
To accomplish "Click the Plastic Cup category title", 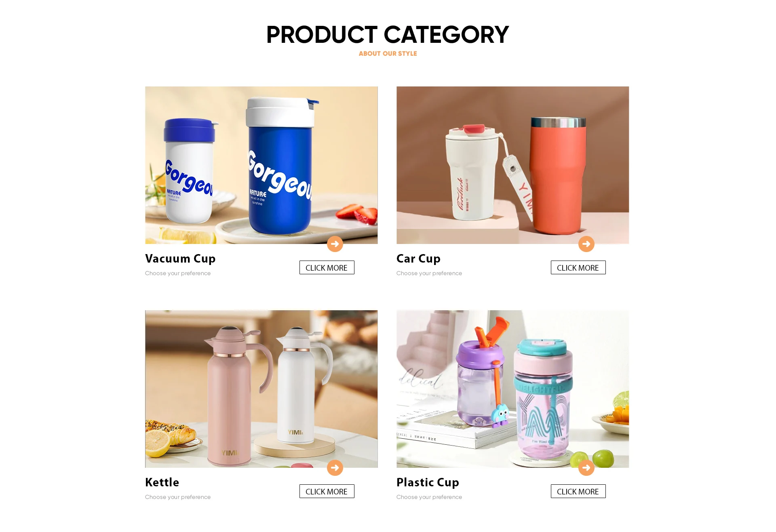I will tap(428, 482).
